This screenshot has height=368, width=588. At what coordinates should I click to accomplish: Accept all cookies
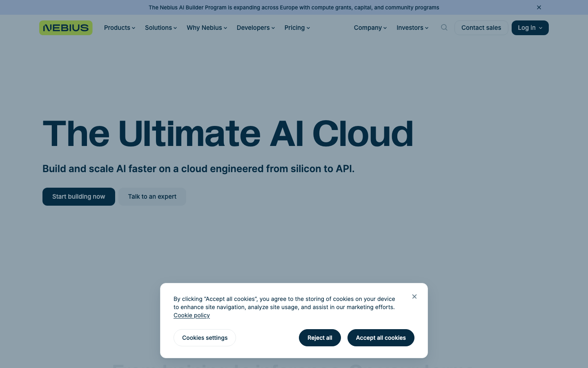pyautogui.click(x=381, y=338)
